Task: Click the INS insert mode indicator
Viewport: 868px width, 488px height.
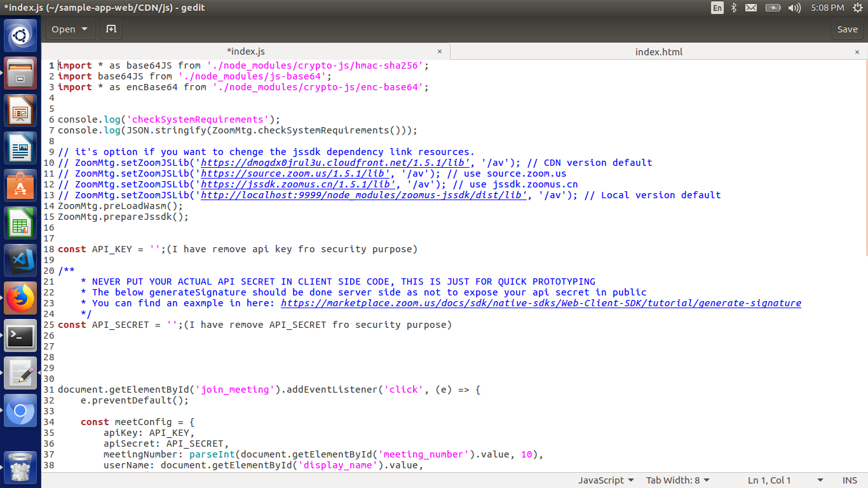Action: 850,480
